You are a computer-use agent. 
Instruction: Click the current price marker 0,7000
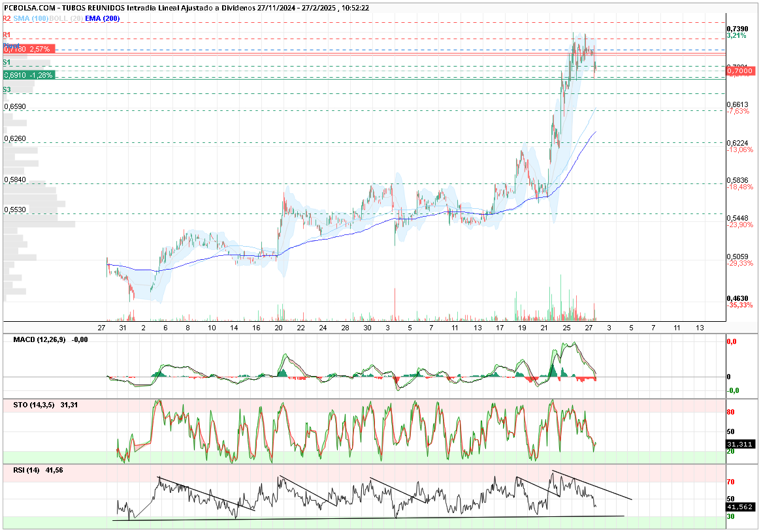coord(740,70)
